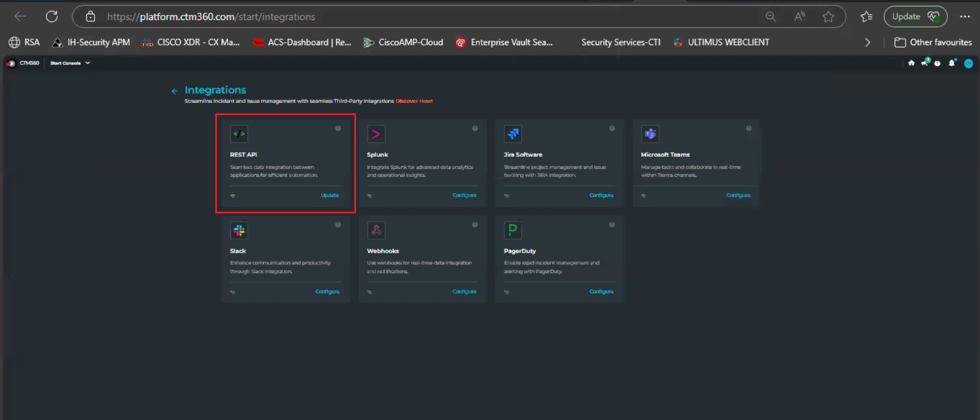Open the Enterprise Vault Search bookmark

pos(504,42)
